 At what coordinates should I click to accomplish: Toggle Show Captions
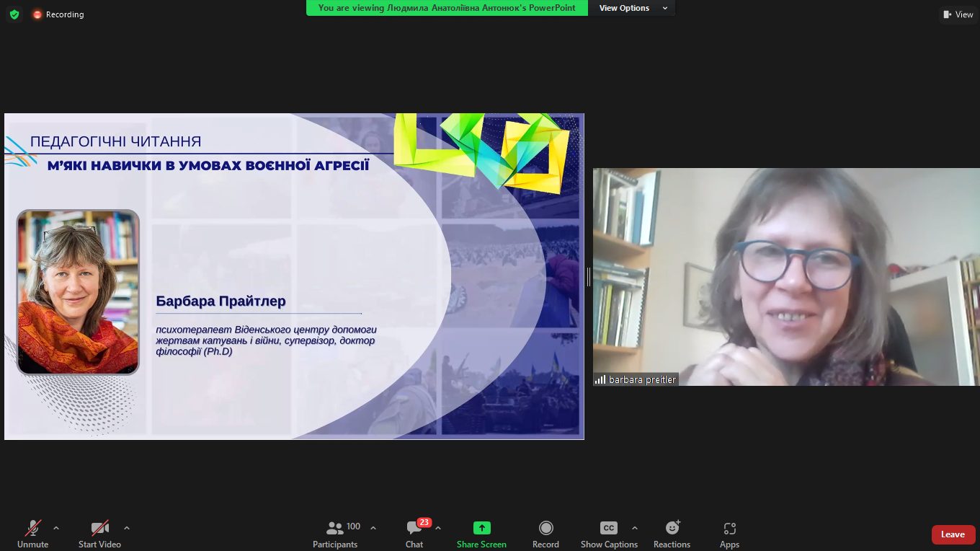point(609,534)
